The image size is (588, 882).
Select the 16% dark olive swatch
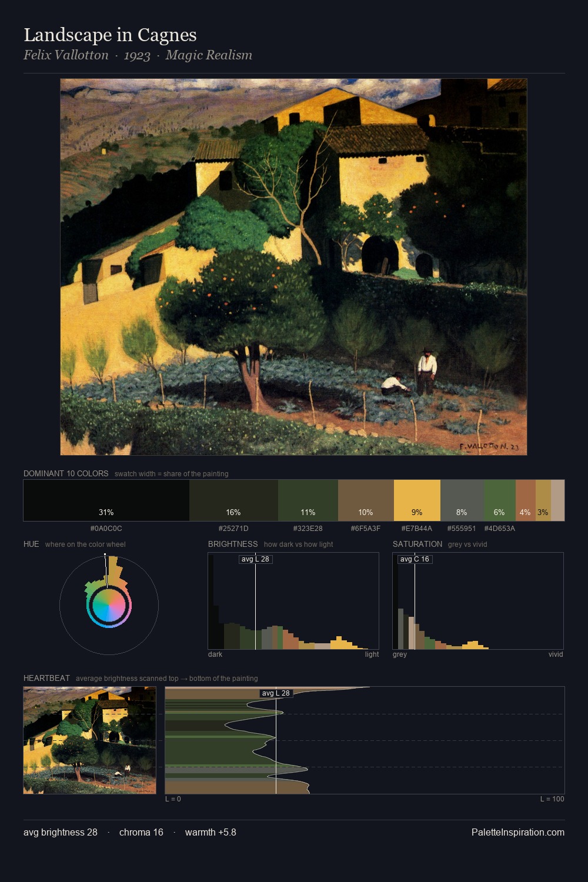tap(233, 500)
